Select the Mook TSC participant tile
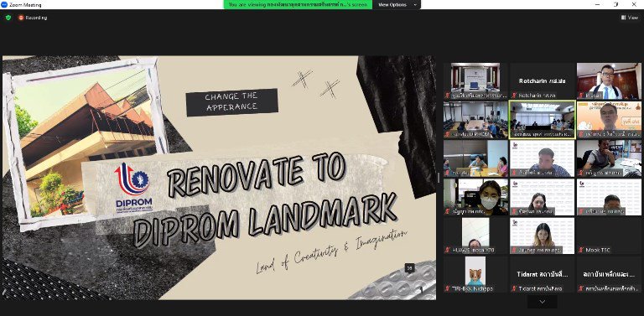This screenshot has height=316, width=644. pyautogui.click(x=609, y=236)
